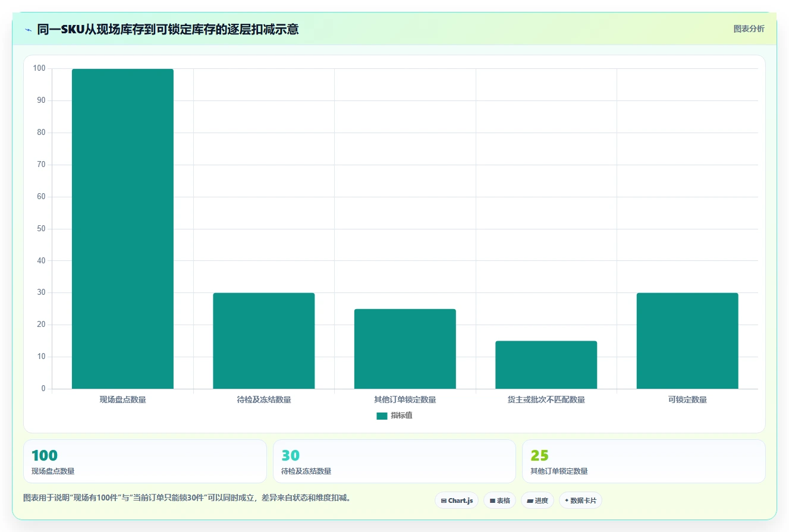Click the 图表分析 label in the header
Image resolution: width=789 pixels, height=532 pixels.
tap(749, 29)
